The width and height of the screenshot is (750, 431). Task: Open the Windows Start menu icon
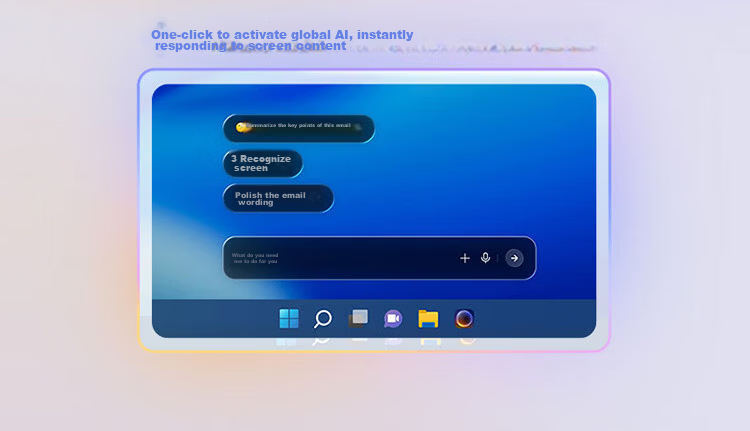click(289, 319)
